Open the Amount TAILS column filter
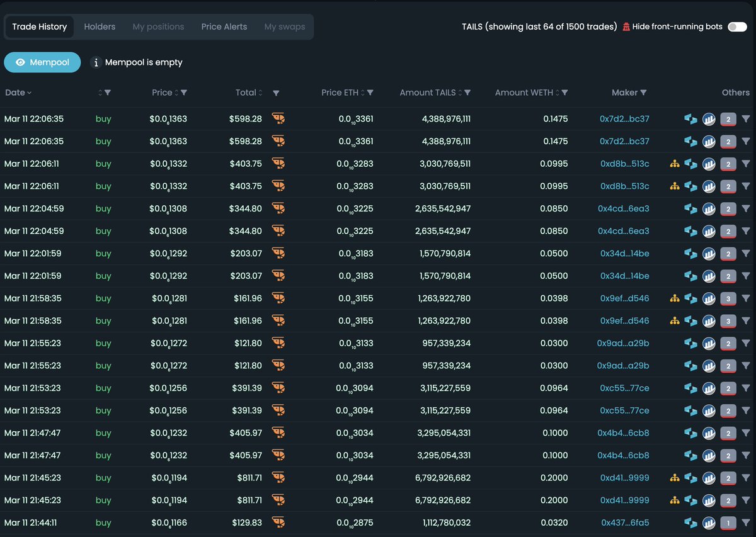The image size is (756, 537). click(467, 93)
